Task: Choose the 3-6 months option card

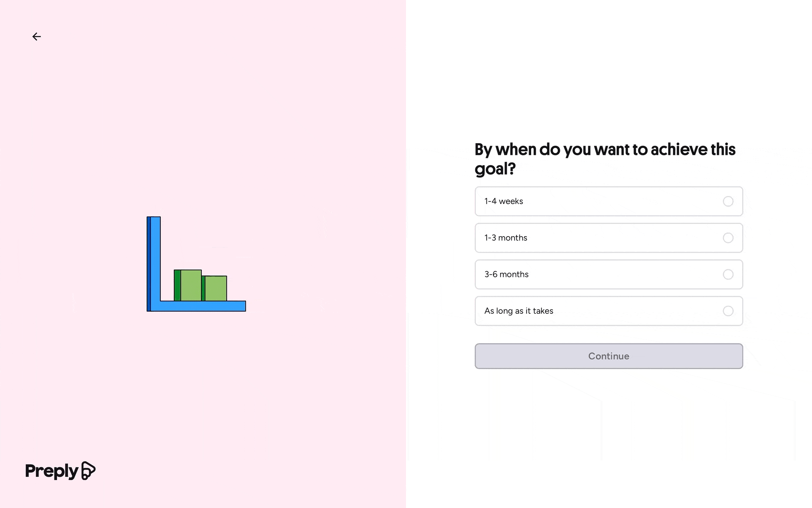Action: click(x=609, y=274)
